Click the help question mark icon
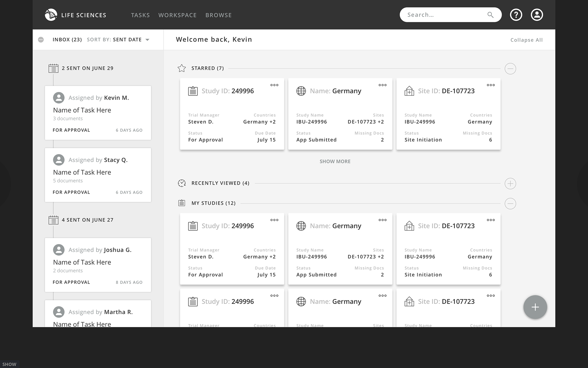The image size is (588, 368). coord(516,15)
